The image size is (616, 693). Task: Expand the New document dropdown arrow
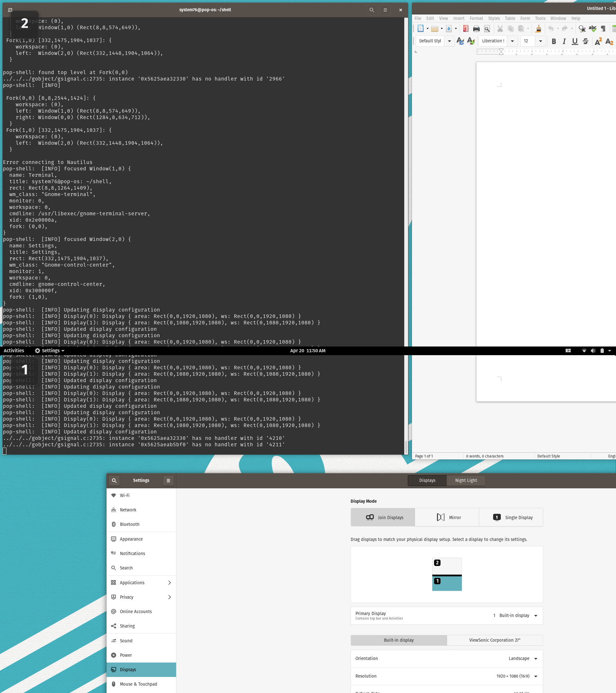[427, 29]
